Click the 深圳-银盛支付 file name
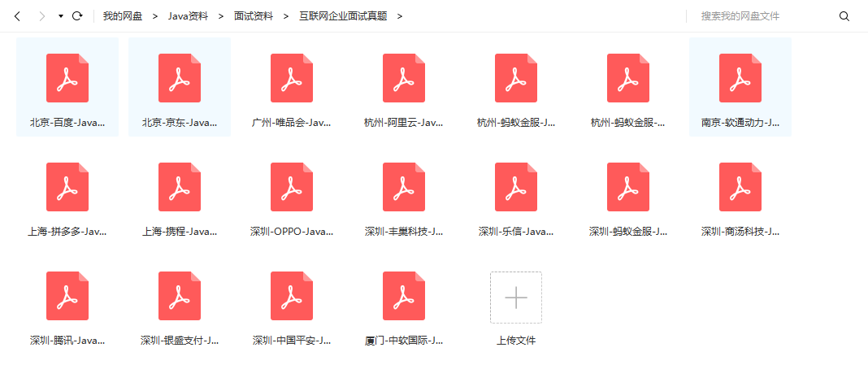This screenshot has width=868, height=378. pos(180,341)
